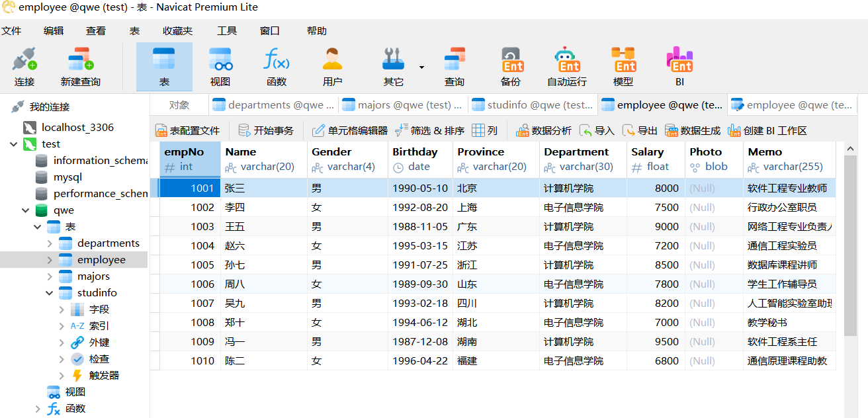868x418 pixels.
Task: Select the 索引 indexes node
Action: (x=99, y=325)
